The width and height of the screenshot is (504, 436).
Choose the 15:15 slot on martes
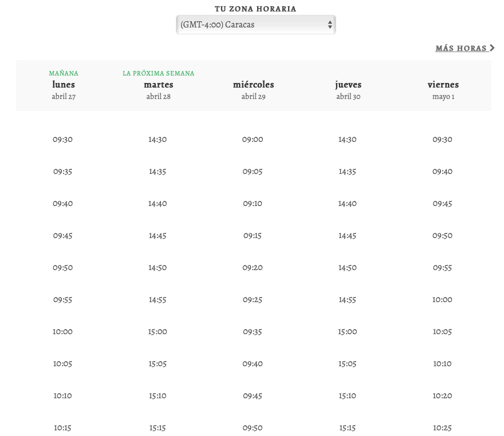[x=157, y=427]
